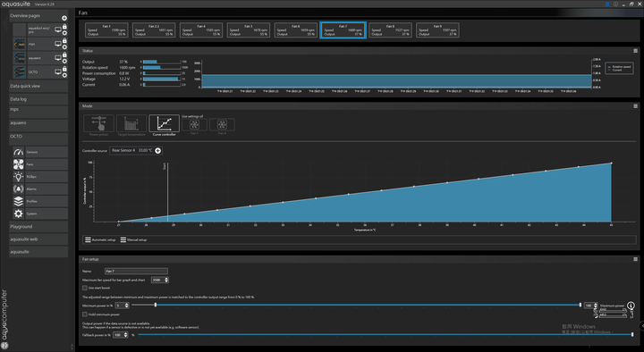The image size is (644, 352).
Task: Expand the Data log section
Action: point(38,99)
